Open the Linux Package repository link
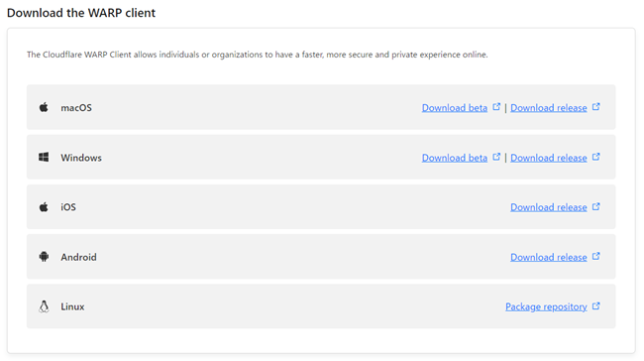The width and height of the screenshot is (644, 361). [546, 306]
